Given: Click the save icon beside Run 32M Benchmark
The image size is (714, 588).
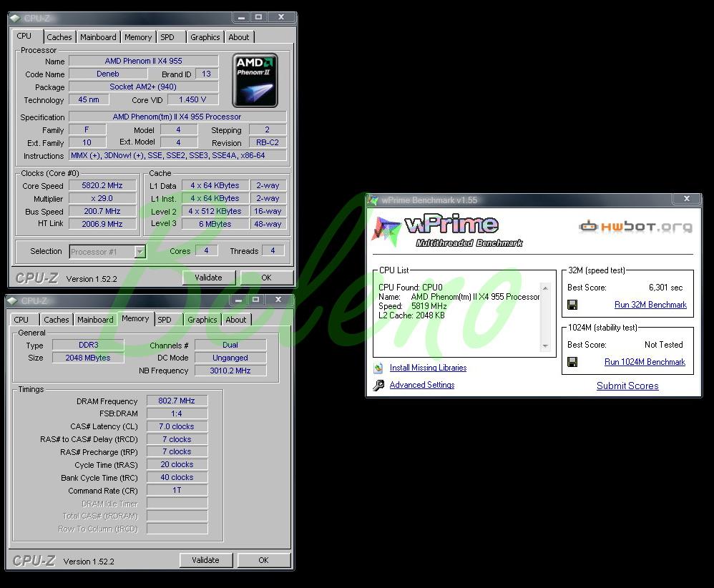Looking at the screenshot, I should click(572, 305).
